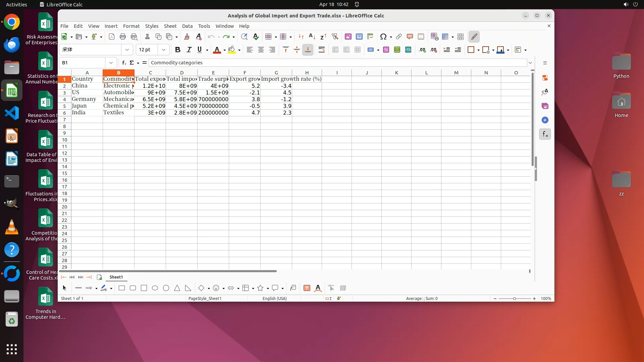Click the Activities button
This screenshot has width=644, height=362.
[16, 4]
